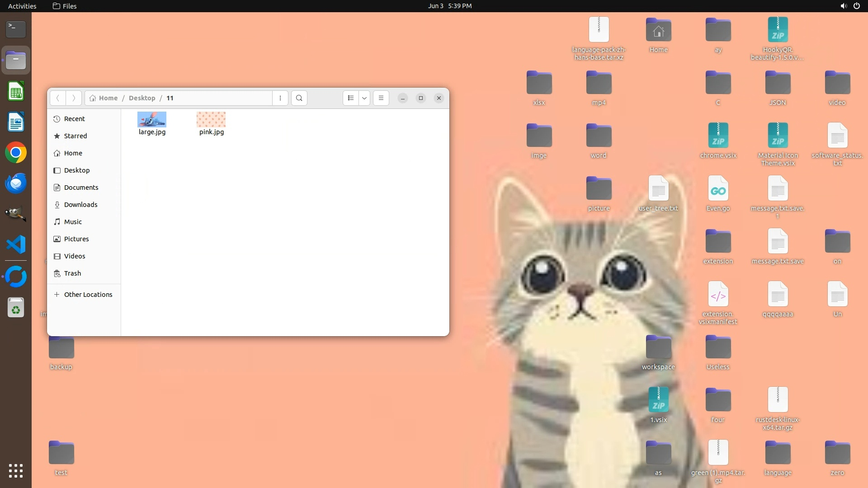The image size is (868, 488).
Task: Launch Thunderbird mail from dock
Action: 16,183
